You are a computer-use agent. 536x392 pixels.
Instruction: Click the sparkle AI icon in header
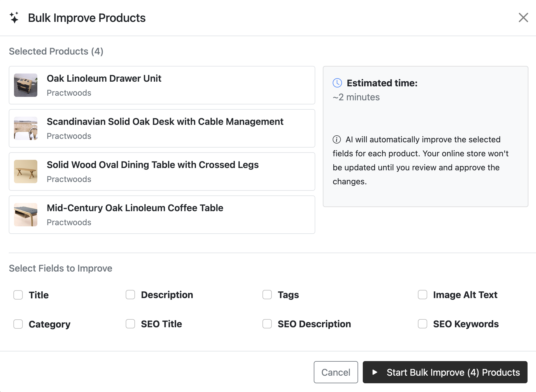pyautogui.click(x=14, y=18)
